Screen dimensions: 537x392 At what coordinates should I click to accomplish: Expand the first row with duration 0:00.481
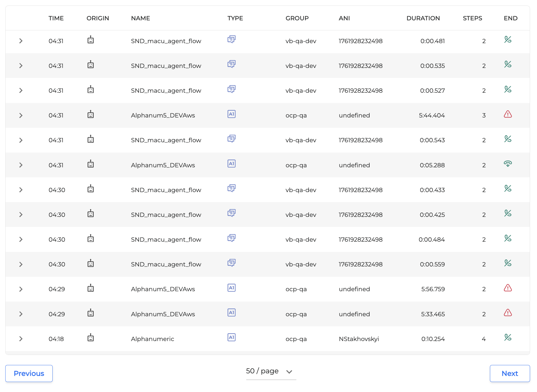(x=21, y=41)
